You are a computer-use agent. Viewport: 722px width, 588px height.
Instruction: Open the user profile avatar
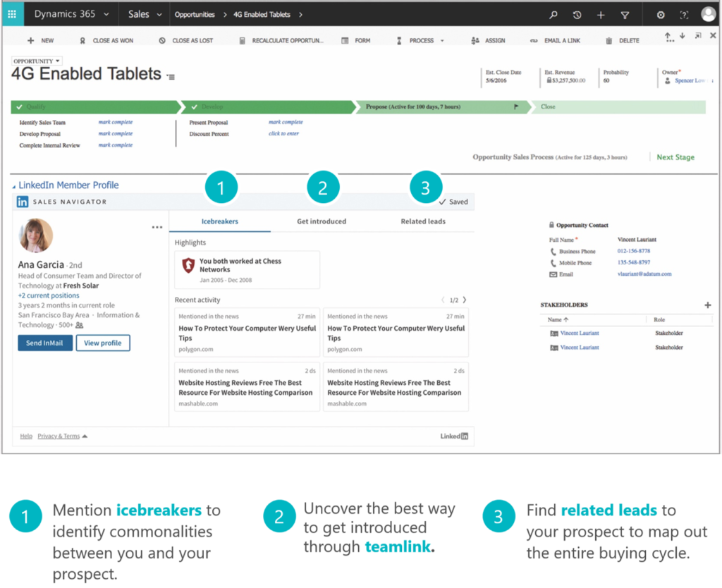click(x=708, y=14)
